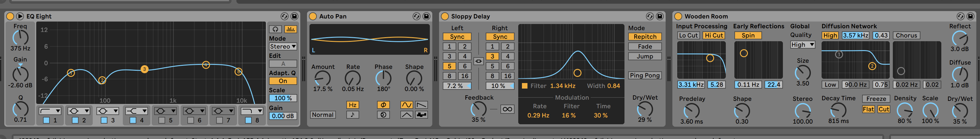
Task: Select filter dot 2 in EQ curve
Action: click(x=102, y=80)
